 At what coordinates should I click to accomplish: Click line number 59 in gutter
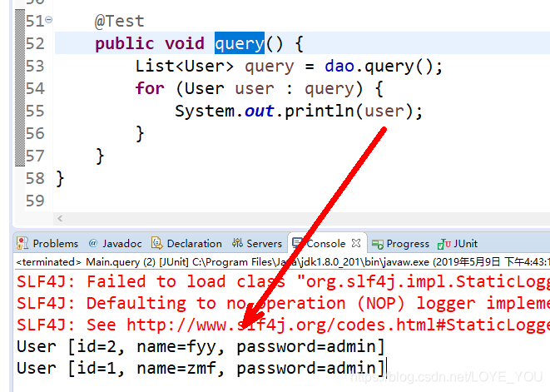tap(35, 201)
